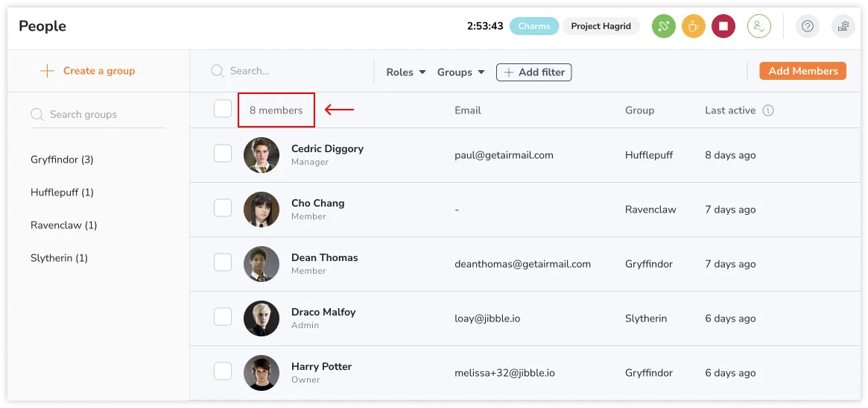Screen dimensions: 868x408
Task: Select the Harry Potter row checkbox
Action: pos(223,371)
